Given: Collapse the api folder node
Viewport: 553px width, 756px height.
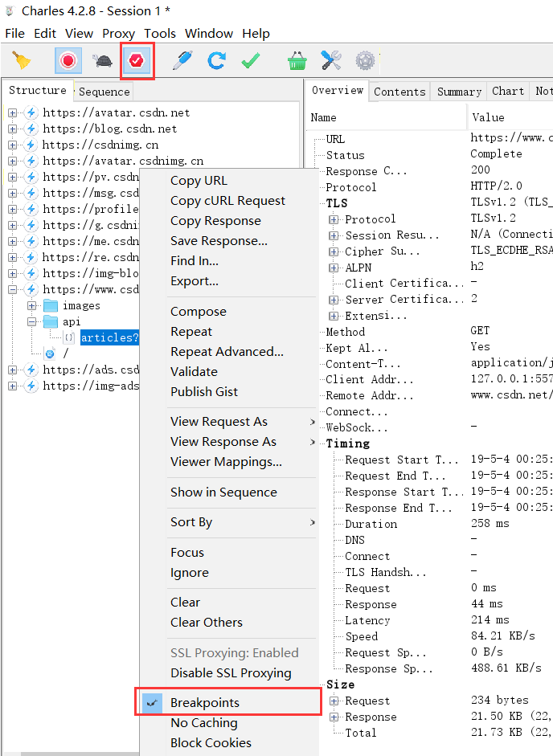Looking at the screenshot, I should (x=32, y=321).
